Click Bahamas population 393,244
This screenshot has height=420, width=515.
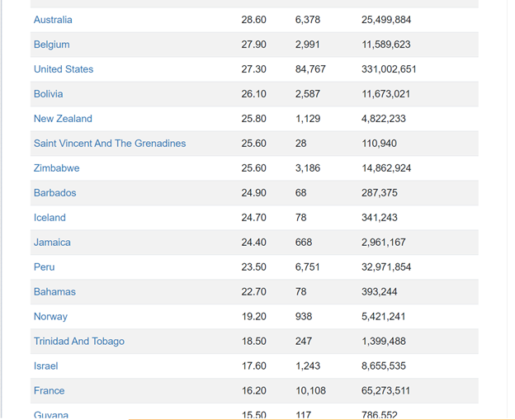pyautogui.click(x=380, y=292)
